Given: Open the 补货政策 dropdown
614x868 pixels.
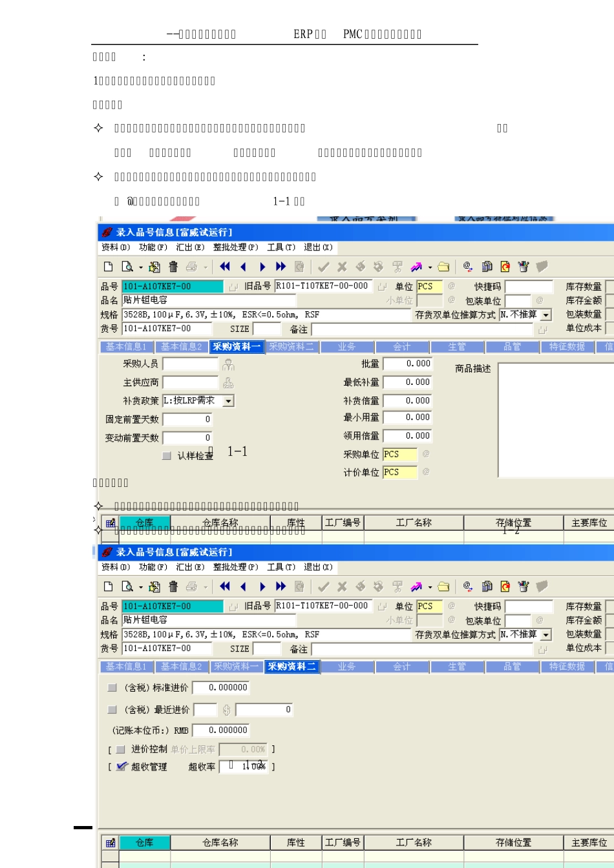Looking at the screenshot, I should [228, 401].
